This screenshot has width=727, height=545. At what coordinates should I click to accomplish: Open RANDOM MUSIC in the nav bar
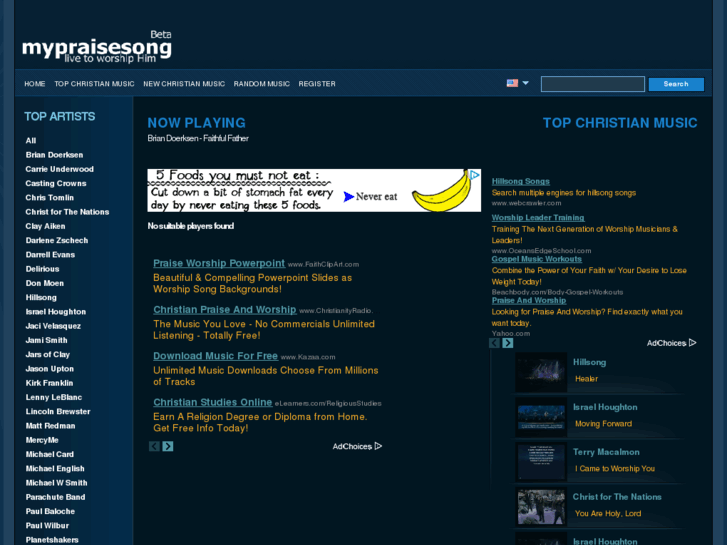(261, 84)
